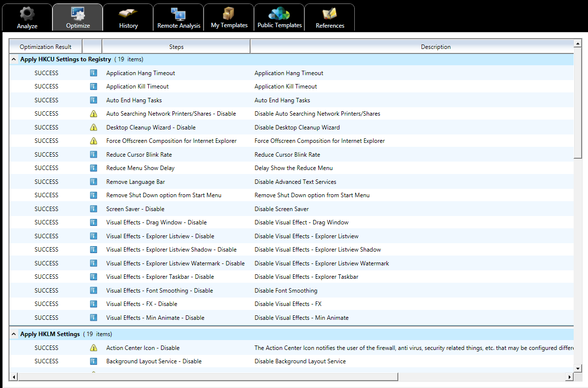Click info icon for Background Layout Service

(x=93, y=361)
